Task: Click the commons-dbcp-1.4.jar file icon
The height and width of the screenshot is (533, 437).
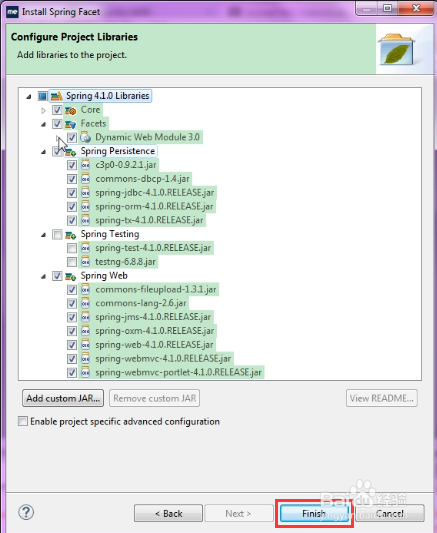Action: click(85, 179)
